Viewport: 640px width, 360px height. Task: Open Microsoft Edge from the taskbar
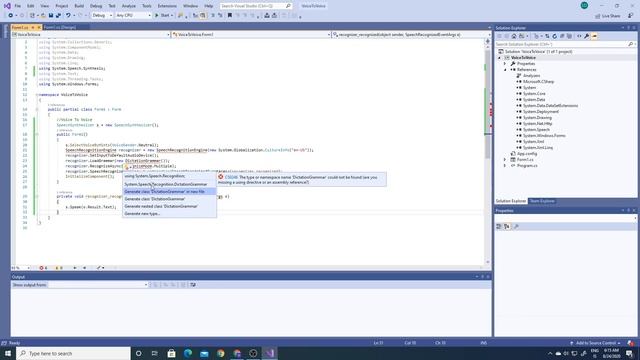188,353
